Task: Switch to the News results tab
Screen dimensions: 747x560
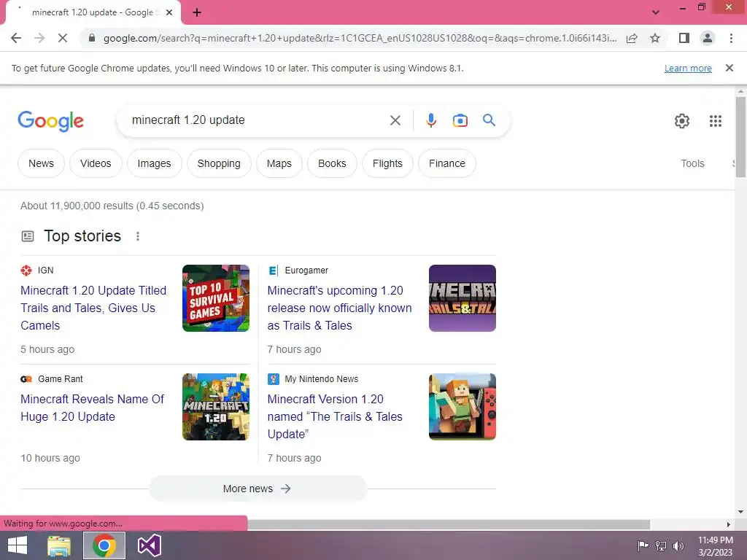Action: (41, 163)
